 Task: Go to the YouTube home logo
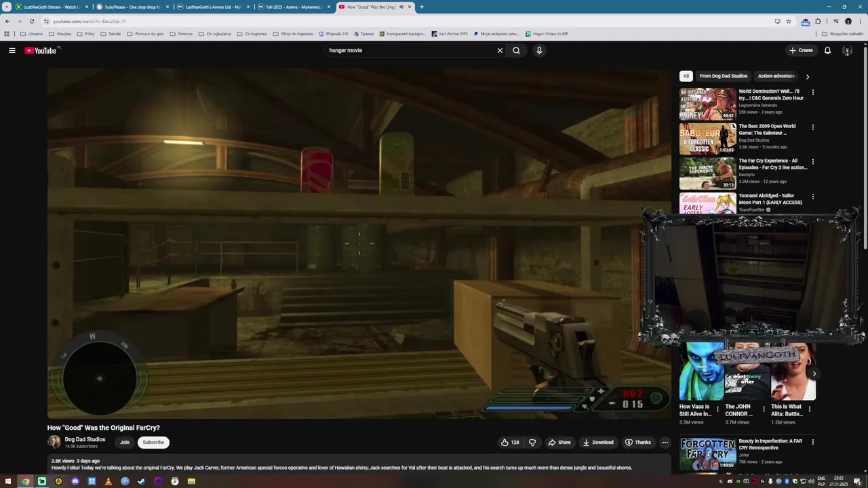(x=42, y=50)
